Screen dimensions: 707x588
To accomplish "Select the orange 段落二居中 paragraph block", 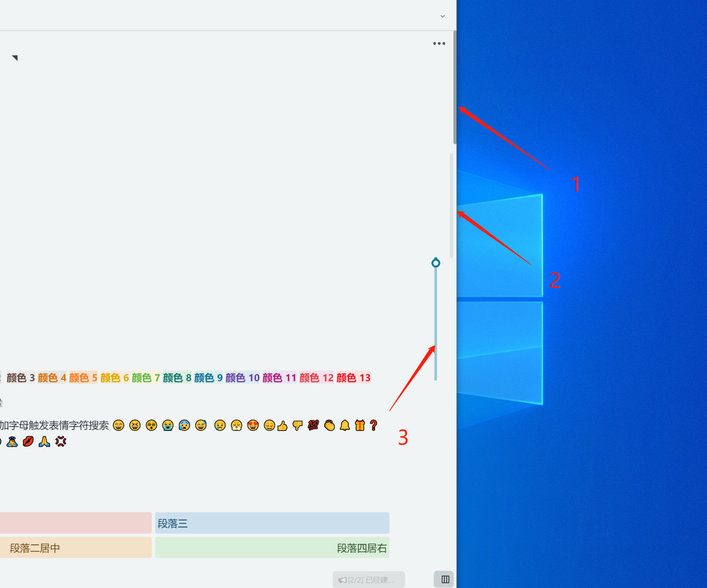I will point(76,548).
